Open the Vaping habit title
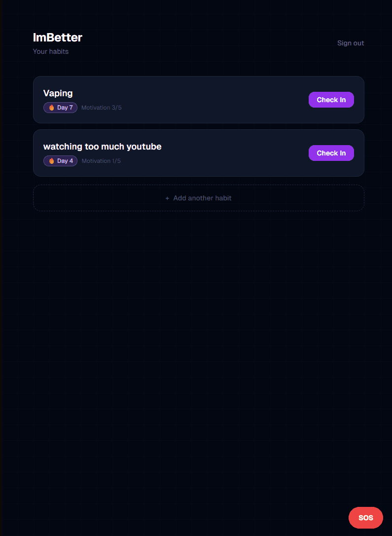The width and height of the screenshot is (392, 536). pos(58,93)
